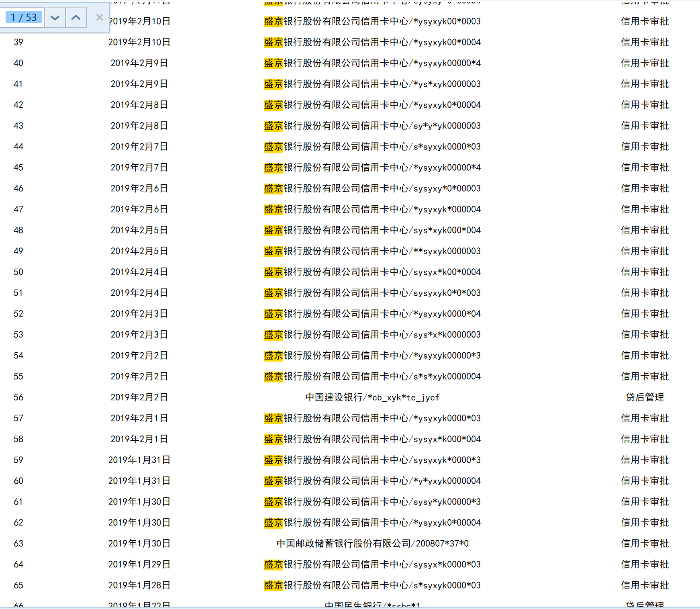Click the organization entry in row 41

tap(372, 84)
